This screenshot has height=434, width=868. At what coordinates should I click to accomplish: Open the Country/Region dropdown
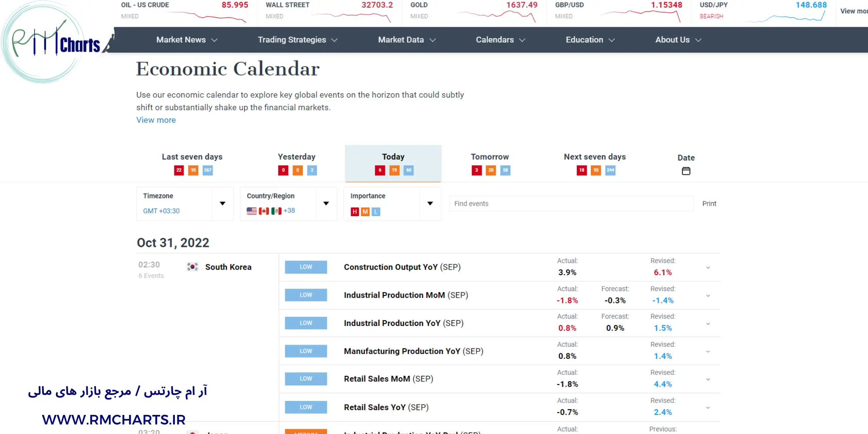point(326,204)
